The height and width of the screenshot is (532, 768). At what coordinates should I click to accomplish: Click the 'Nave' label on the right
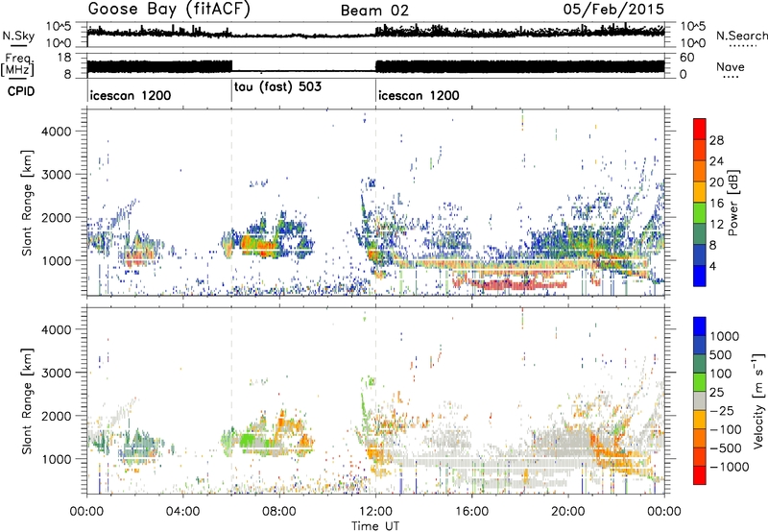tap(731, 67)
